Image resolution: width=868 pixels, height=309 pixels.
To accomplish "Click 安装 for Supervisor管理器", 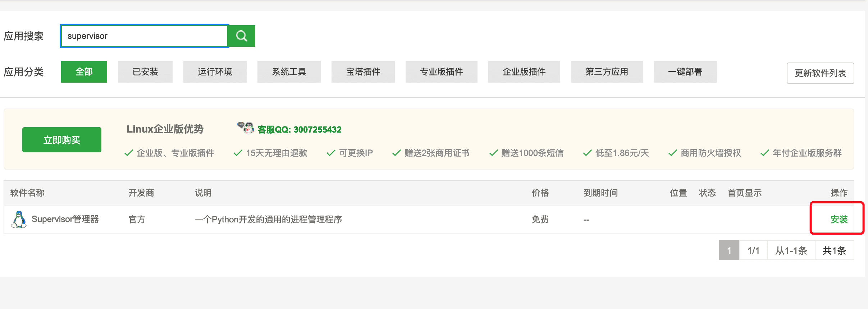I will coord(839,219).
